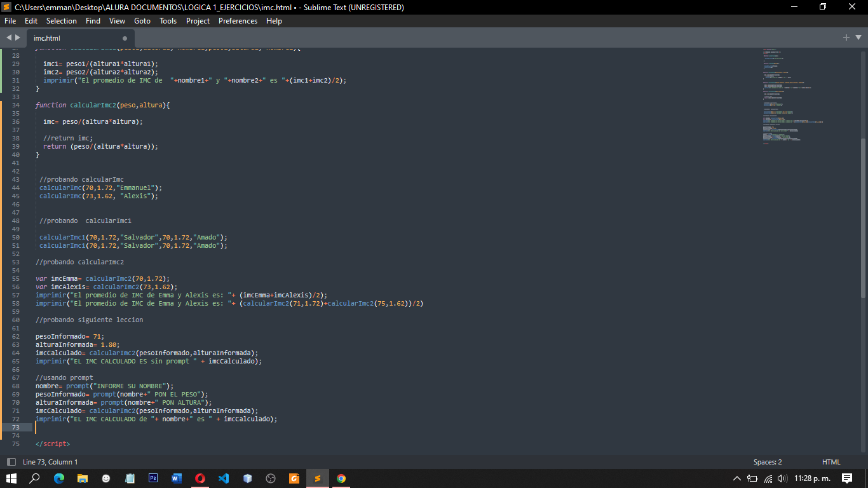Change indentation via Spaces: 2
Screen dimensions: 868x488
768,462
